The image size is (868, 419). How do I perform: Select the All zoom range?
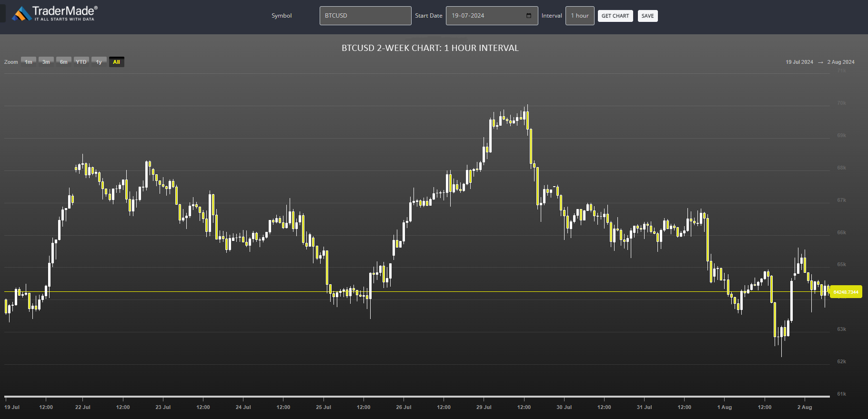[x=117, y=62]
